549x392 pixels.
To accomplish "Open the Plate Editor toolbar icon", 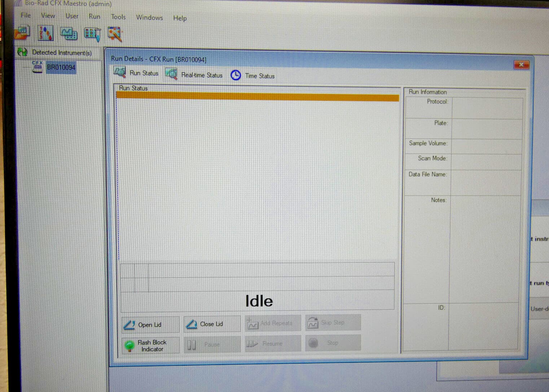I will [x=92, y=33].
